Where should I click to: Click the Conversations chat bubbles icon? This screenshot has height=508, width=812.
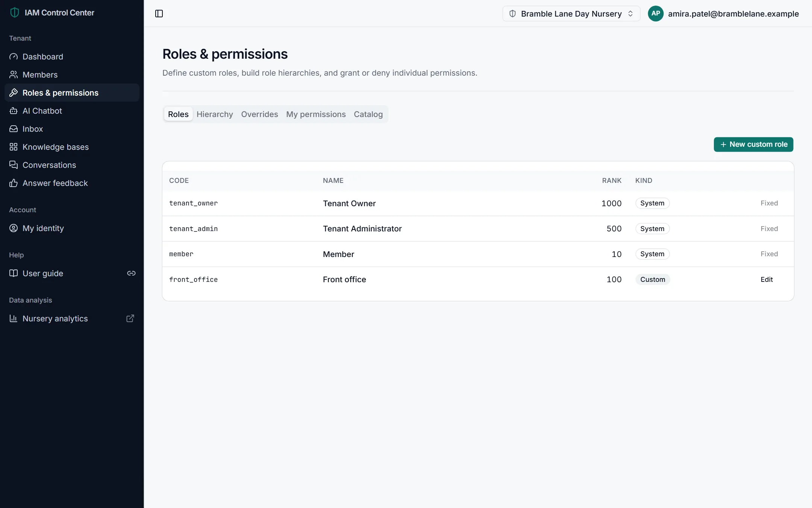click(14, 165)
